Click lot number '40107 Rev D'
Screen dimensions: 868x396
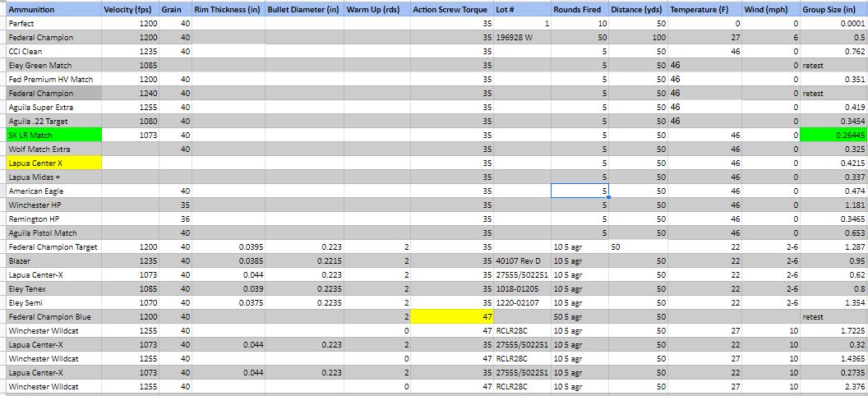pyautogui.click(x=520, y=260)
